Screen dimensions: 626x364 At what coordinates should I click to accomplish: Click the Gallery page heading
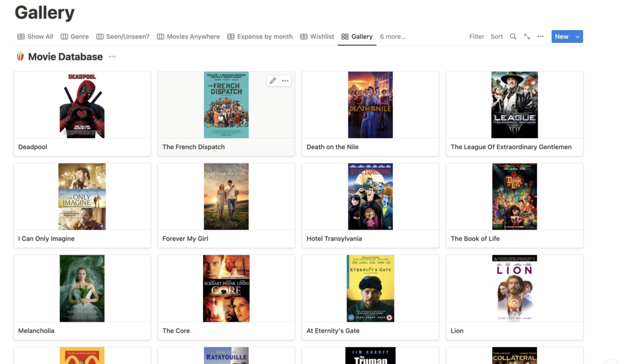coord(45,12)
